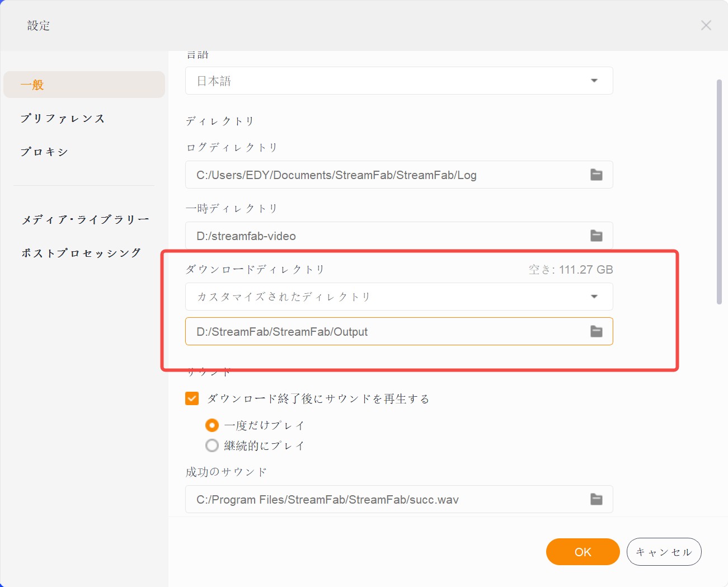The height and width of the screenshot is (587, 728).
Task: Click the ディレクトリ section heading
Action: 220,121
